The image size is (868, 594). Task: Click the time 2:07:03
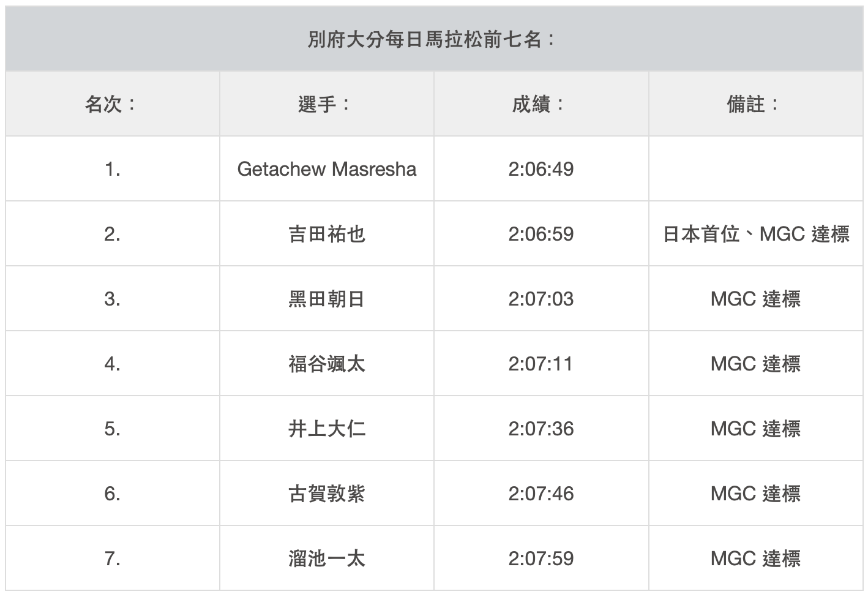[541, 299]
